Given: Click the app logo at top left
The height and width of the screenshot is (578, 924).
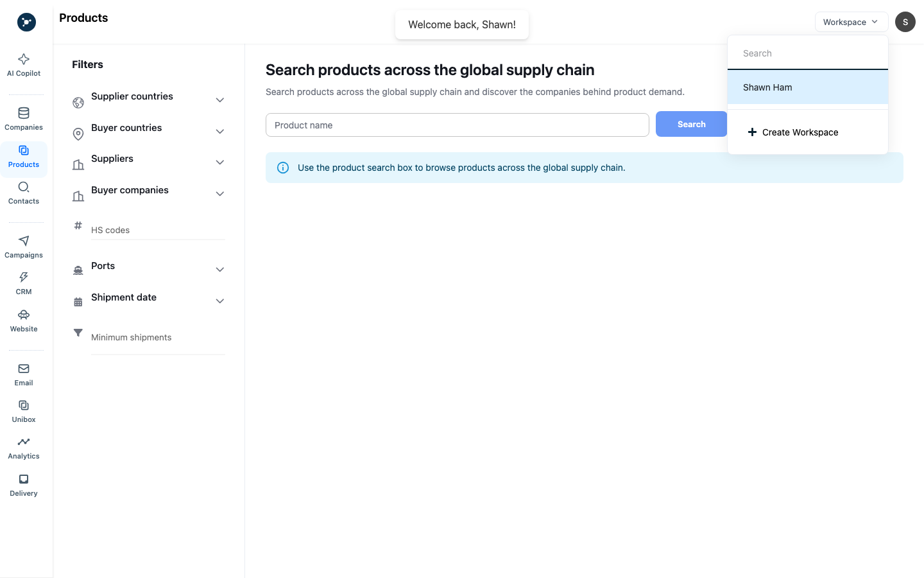Looking at the screenshot, I should point(26,22).
